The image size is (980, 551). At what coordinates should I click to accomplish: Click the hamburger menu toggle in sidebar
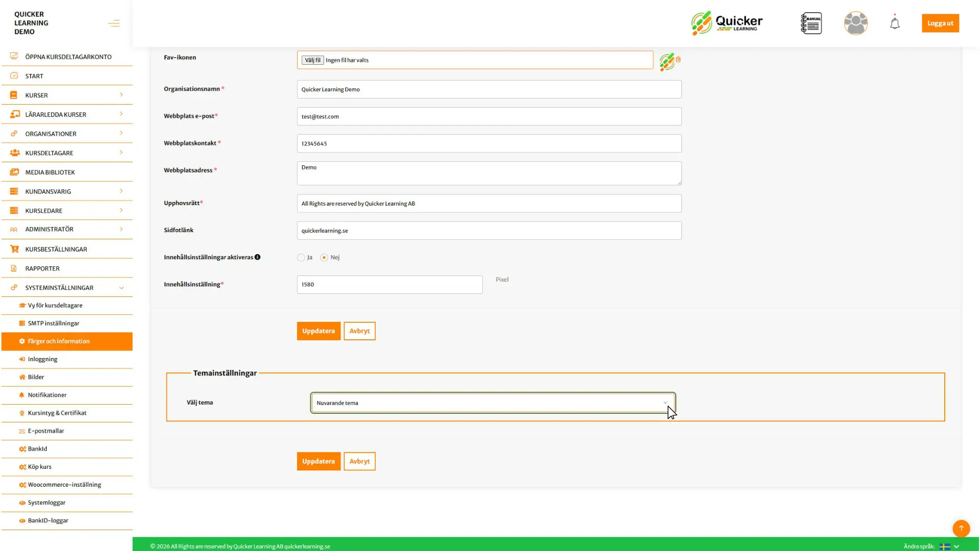(x=113, y=23)
